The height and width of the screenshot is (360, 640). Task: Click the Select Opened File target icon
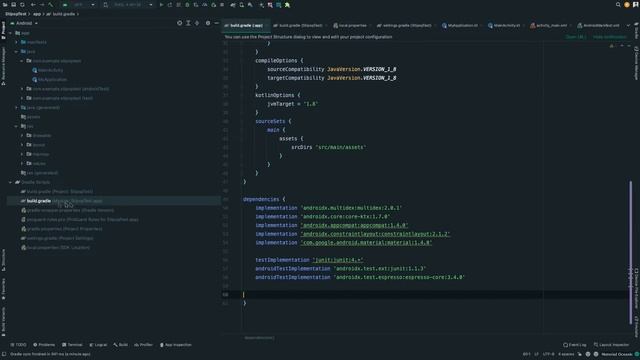(180, 23)
